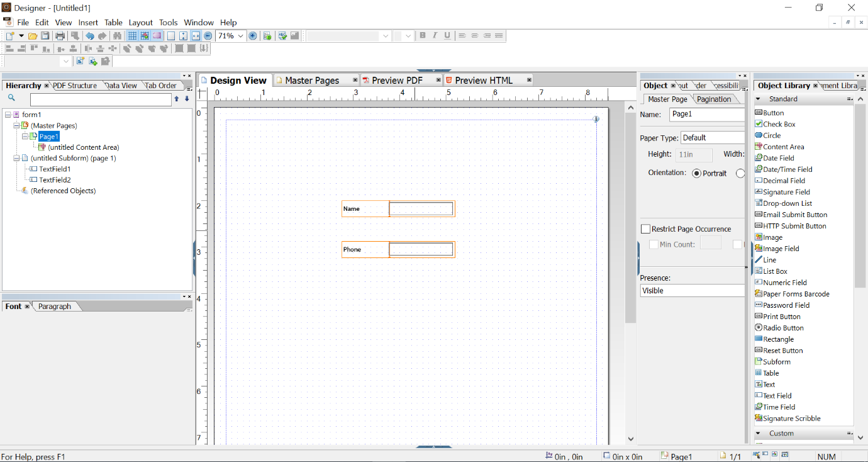Open the Tools menu
The width and height of the screenshot is (868, 462).
click(x=168, y=22)
